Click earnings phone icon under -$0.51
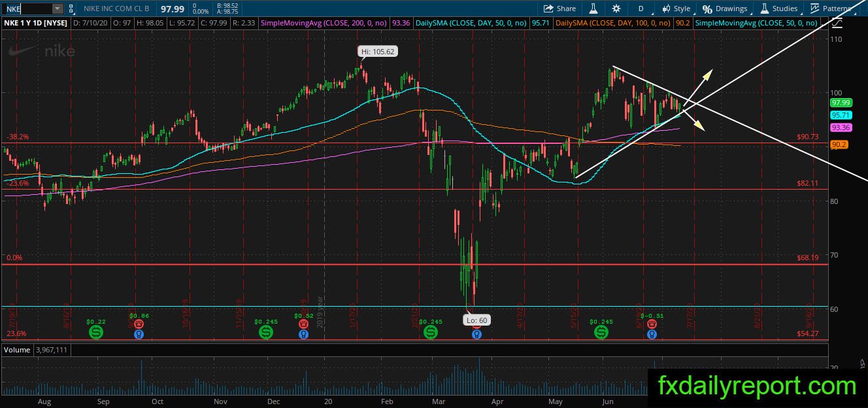This screenshot has height=408, width=868. [x=652, y=324]
